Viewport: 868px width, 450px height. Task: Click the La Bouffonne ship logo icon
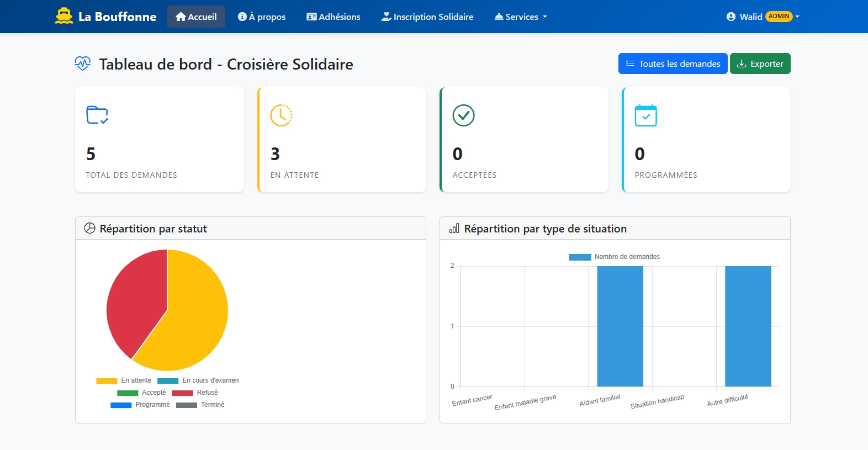[64, 17]
